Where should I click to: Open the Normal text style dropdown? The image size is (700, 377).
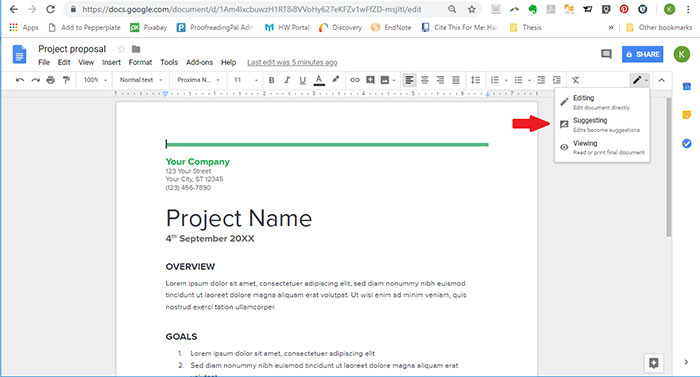(141, 80)
